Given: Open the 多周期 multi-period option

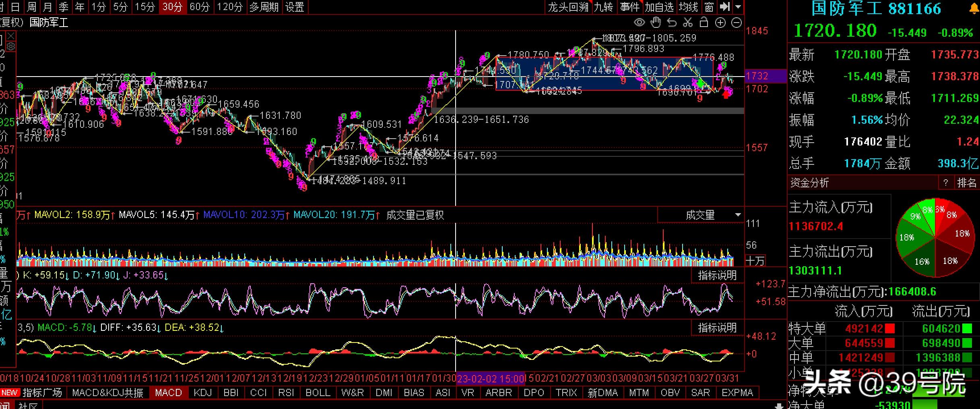Looking at the screenshot, I should click(264, 7).
